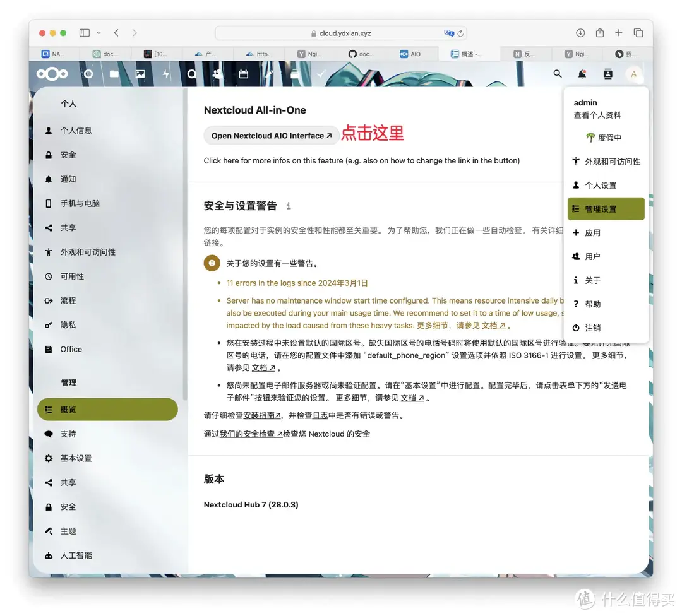
Task: Open the Tasks checkmark icon
Action: point(321,74)
